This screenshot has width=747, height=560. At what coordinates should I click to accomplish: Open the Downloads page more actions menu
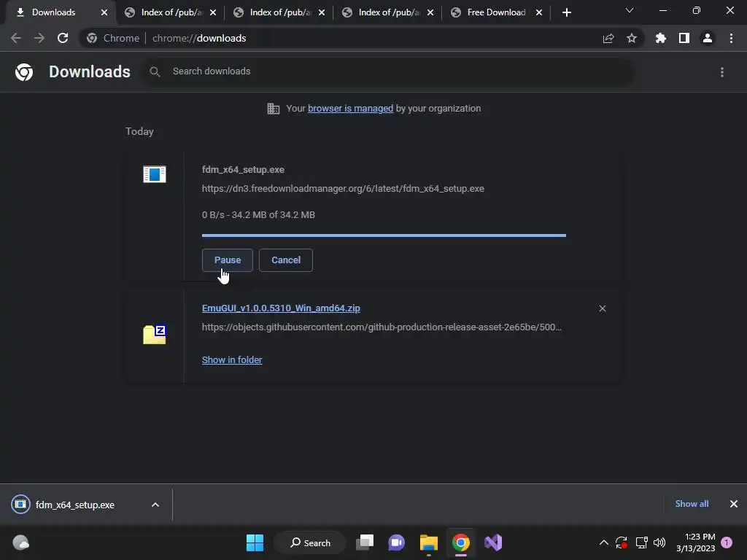pyautogui.click(x=722, y=72)
